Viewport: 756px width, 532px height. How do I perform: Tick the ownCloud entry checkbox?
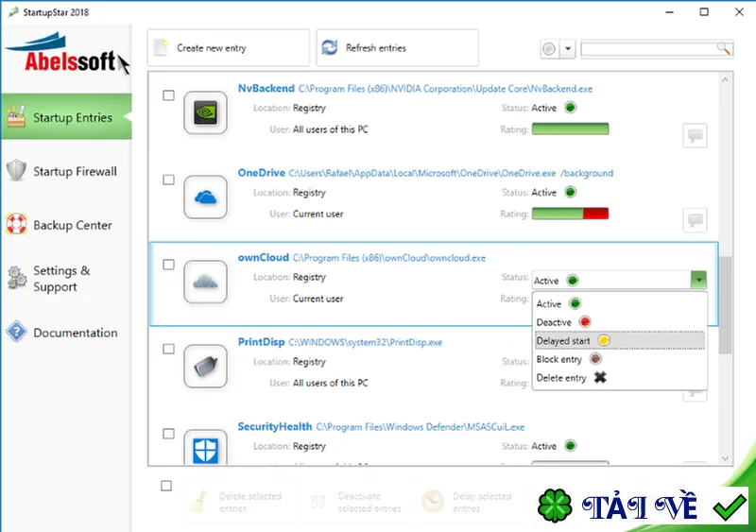pyautogui.click(x=168, y=265)
